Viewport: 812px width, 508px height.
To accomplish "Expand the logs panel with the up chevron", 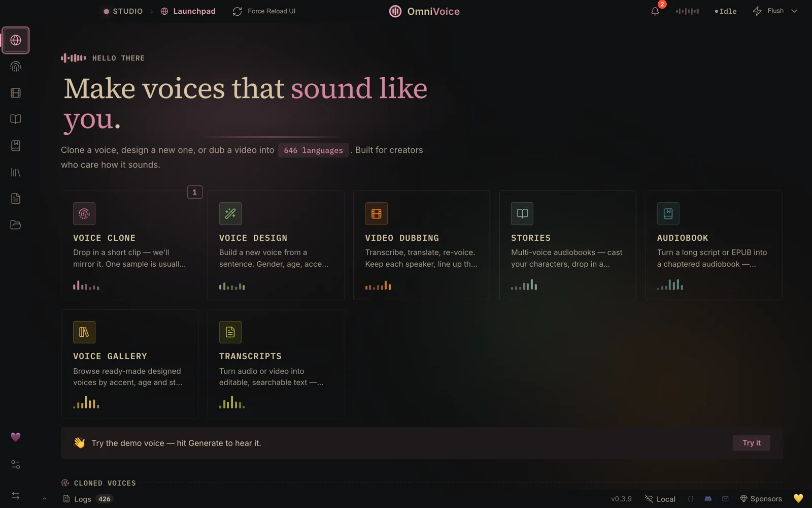I will [x=45, y=499].
